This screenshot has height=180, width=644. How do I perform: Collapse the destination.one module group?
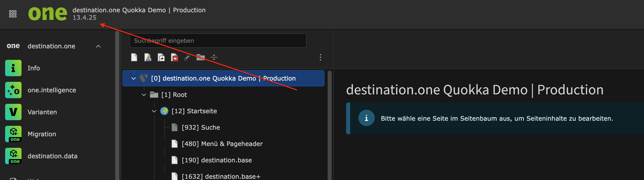[x=98, y=46]
